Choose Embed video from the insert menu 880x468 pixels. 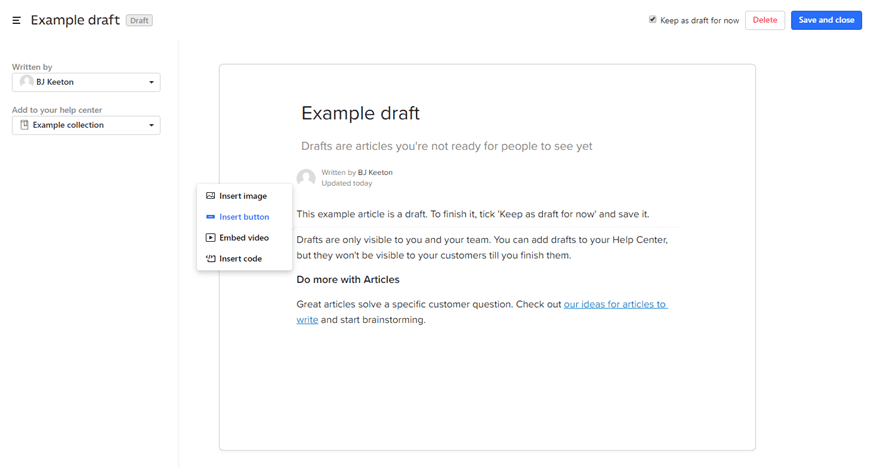coord(244,238)
